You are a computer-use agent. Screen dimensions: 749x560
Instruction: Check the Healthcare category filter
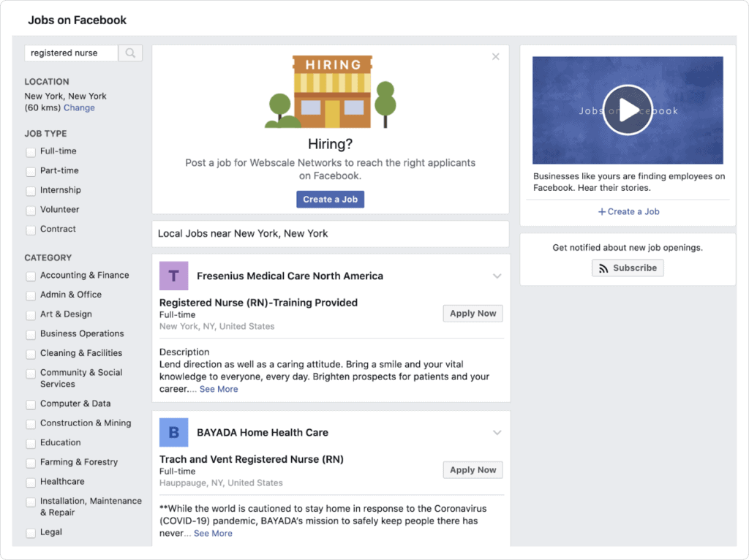(30, 482)
